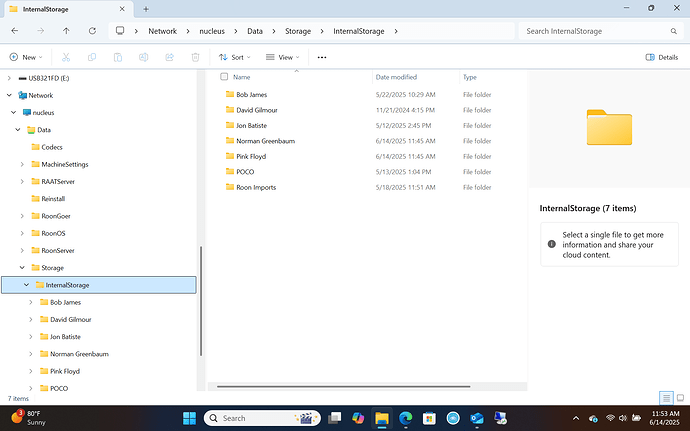
Task: Click the PC icon in address bar
Action: coord(120,31)
